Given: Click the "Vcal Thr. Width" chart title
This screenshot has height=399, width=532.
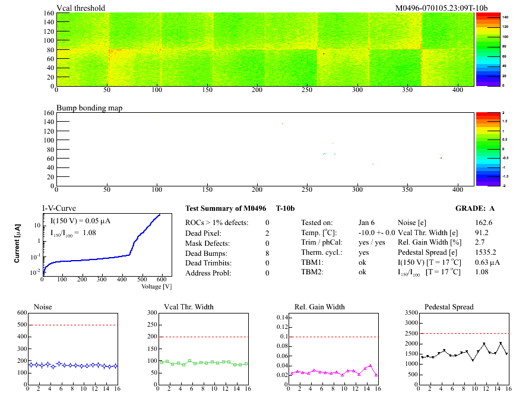Looking at the screenshot, I should (x=189, y=307).
